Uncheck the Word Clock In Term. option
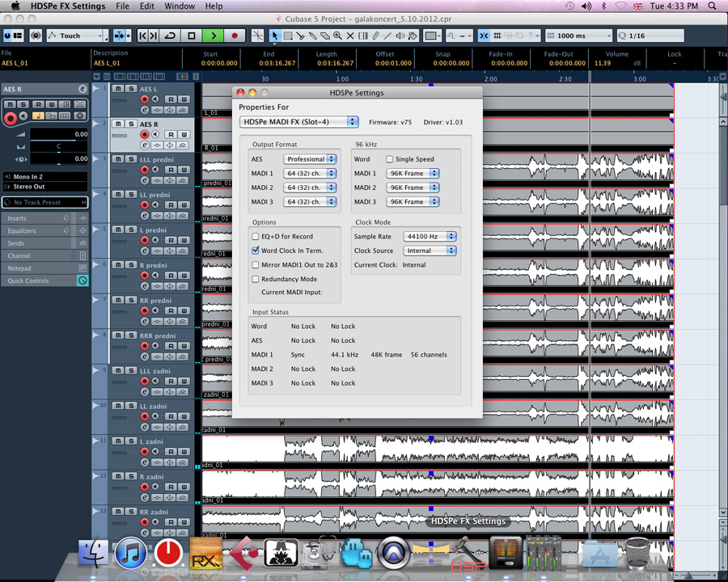The height and width of the screenshot is (582, 728). click(256, 251)
